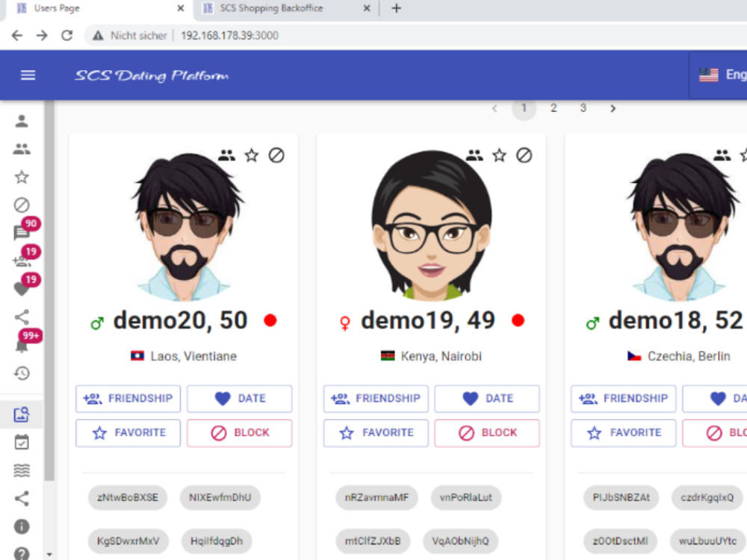
Task: Expand sidebar with bottom small arrow
Action: (49, 555)
